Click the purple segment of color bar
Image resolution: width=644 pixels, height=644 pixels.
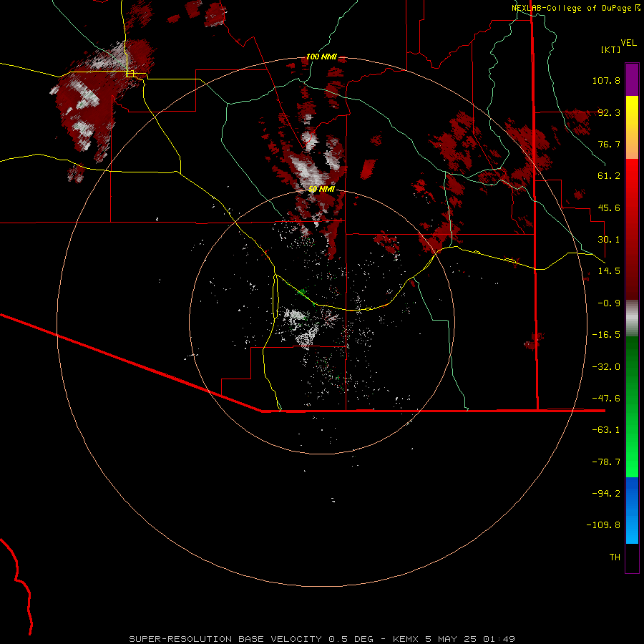[x=632, y=79]
